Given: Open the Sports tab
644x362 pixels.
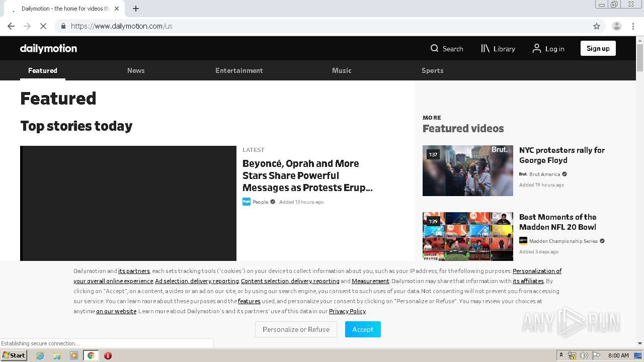Looking at the screenshot, I should tap(433, 70).
